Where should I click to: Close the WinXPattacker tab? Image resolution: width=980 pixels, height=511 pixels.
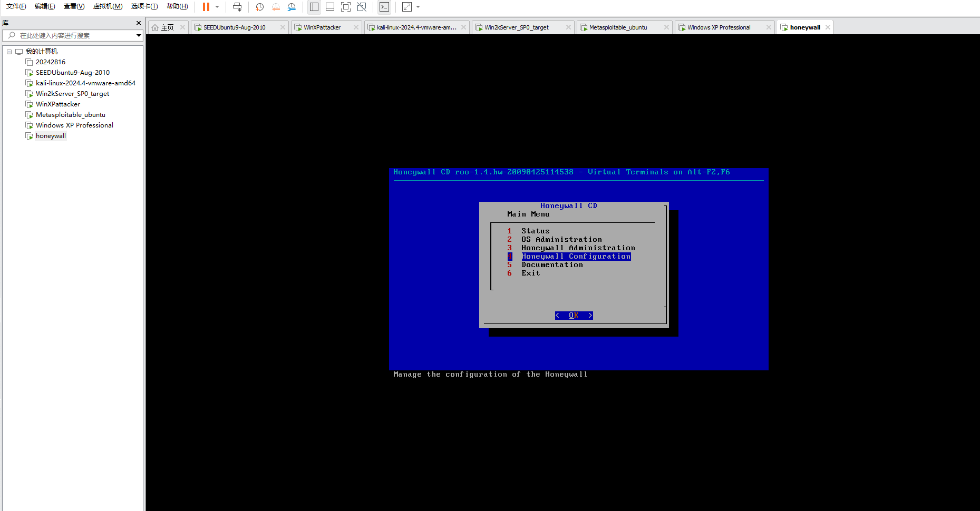click(356, 27)
